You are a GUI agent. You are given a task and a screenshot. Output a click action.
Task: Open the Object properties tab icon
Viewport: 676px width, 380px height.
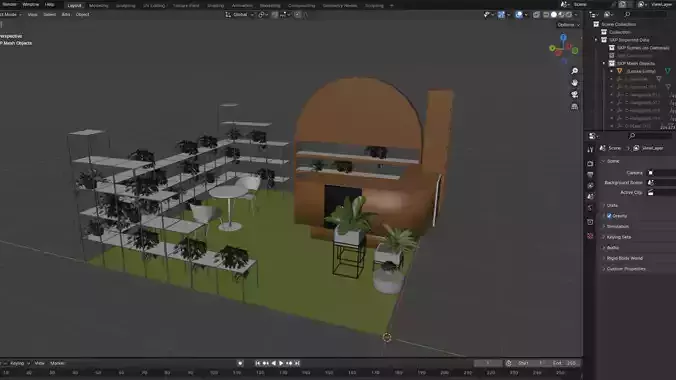click(590, 222)
